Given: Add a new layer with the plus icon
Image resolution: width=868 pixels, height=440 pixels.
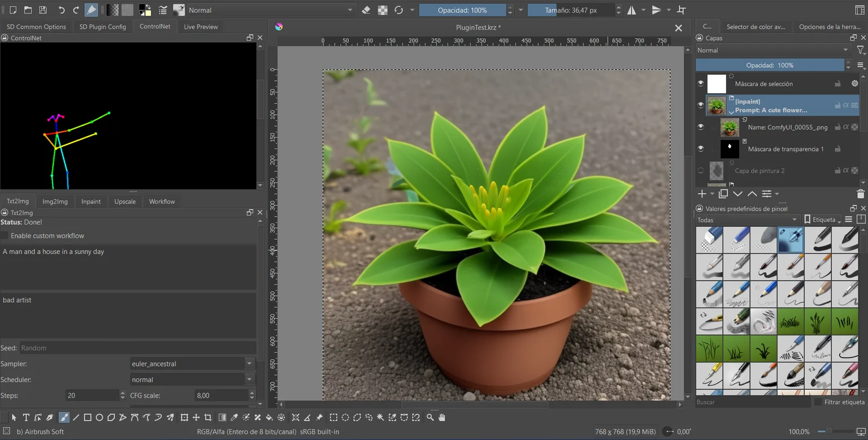Looking at the screenshot, I should pyautogui.click(x=702, y=194).
